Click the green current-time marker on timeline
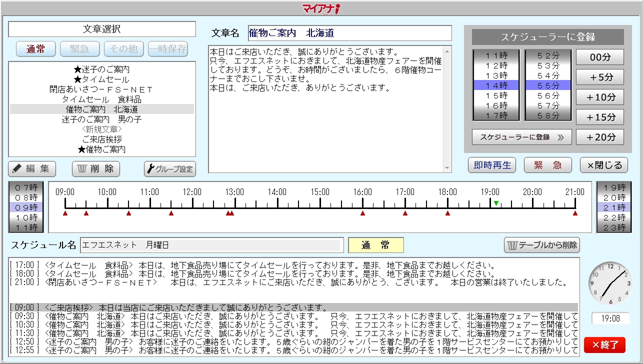Screen dimensions: 643x364 point(495,203)
